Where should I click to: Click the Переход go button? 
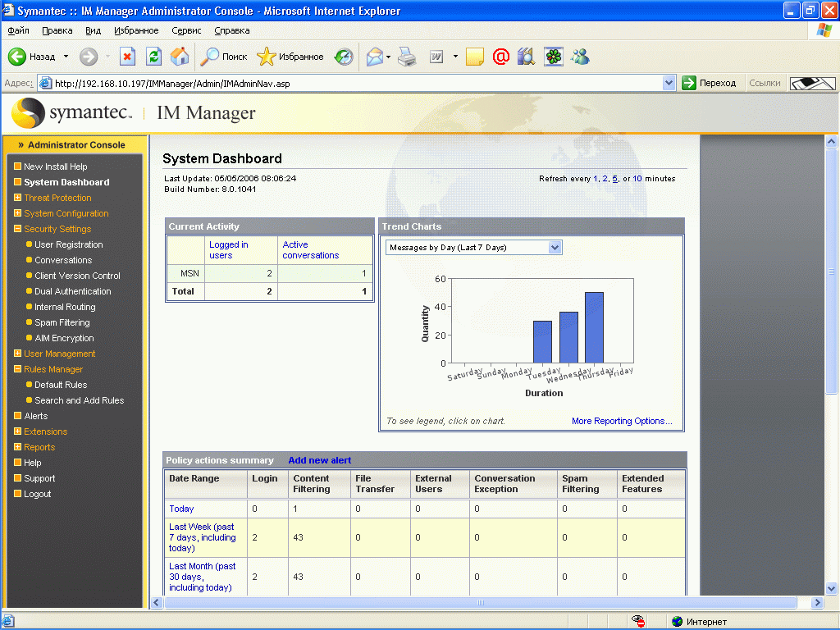point(710,83)
